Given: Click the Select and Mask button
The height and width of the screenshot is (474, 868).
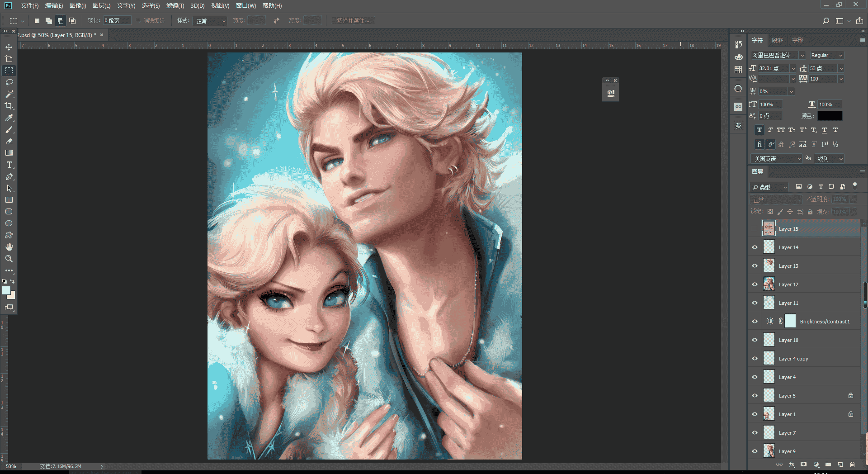Looking at the screenshot, I should click(x=353, y=21).
